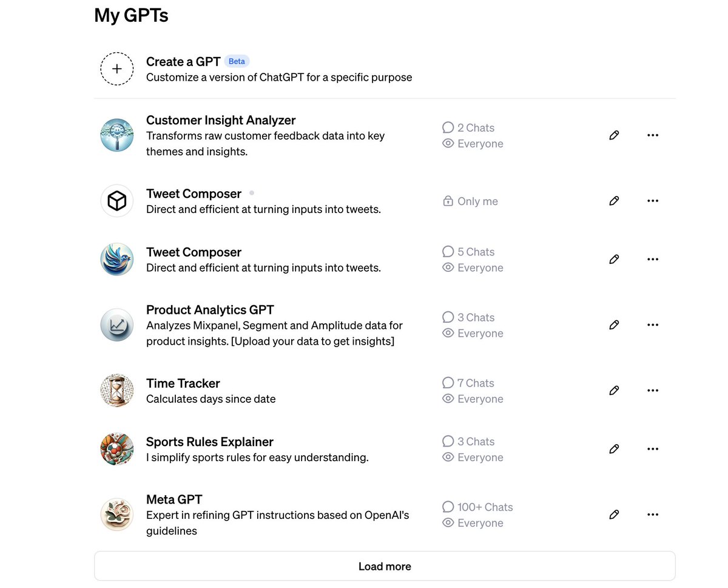Click the '100+ Chats' count
This screenshot has width=728, height=588.
[477, 507]
